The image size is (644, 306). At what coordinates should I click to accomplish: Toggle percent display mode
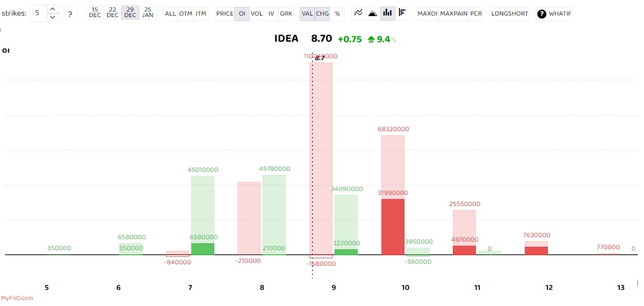coord(337,14)
